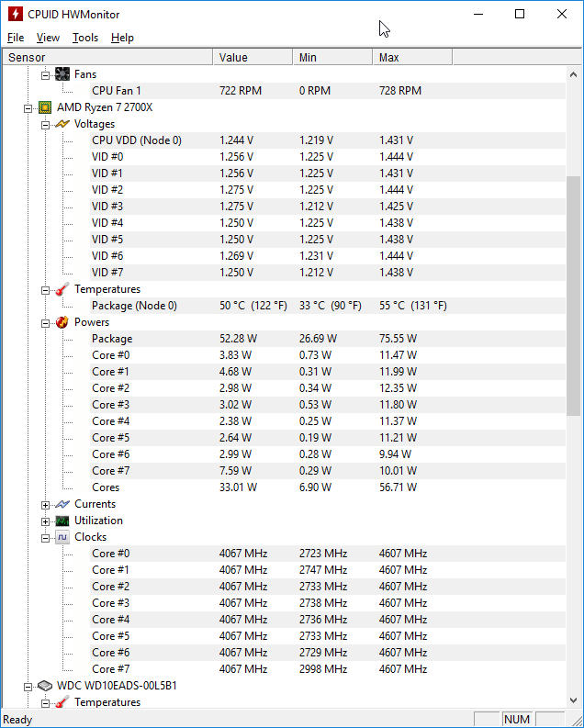The width and height of the screenshot is (584, 728).
Task: Close the HWMonitor window
Action: (x=562, y=14)
